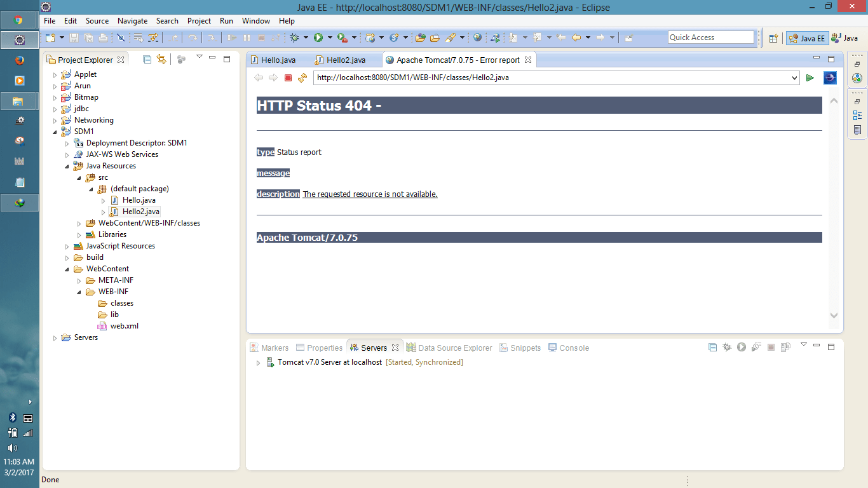Viewport: 868px width, 488px height.
Task: Select web.xml in Project Explorer
Action: [124, 326]
